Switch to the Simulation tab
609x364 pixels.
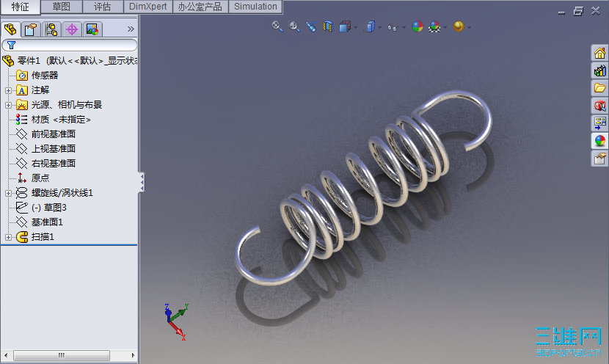(255, 7)
